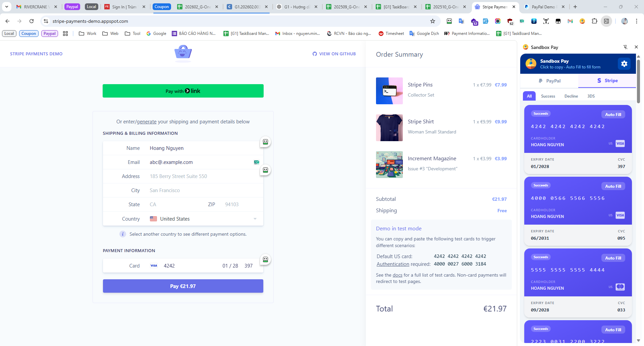Bookmark this page with the star icon
The image size is (644, 346).
point(433,21)
